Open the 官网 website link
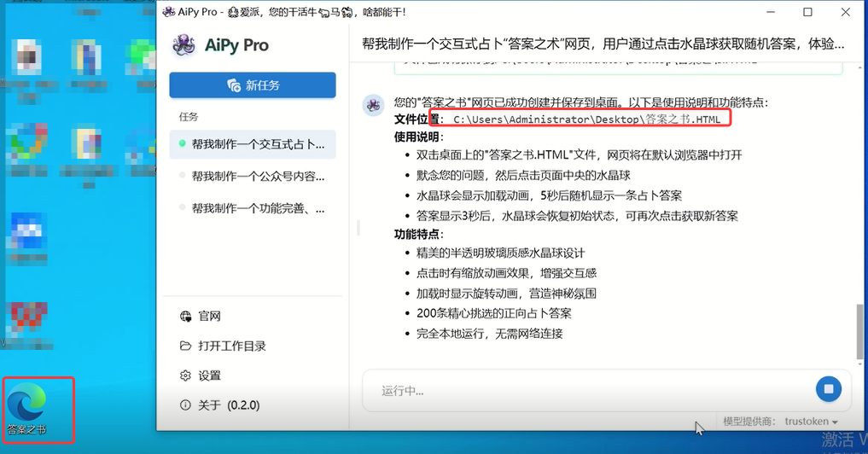Viewport: 868px width, 454px height. pyautogui.click(x=209, y=316)
